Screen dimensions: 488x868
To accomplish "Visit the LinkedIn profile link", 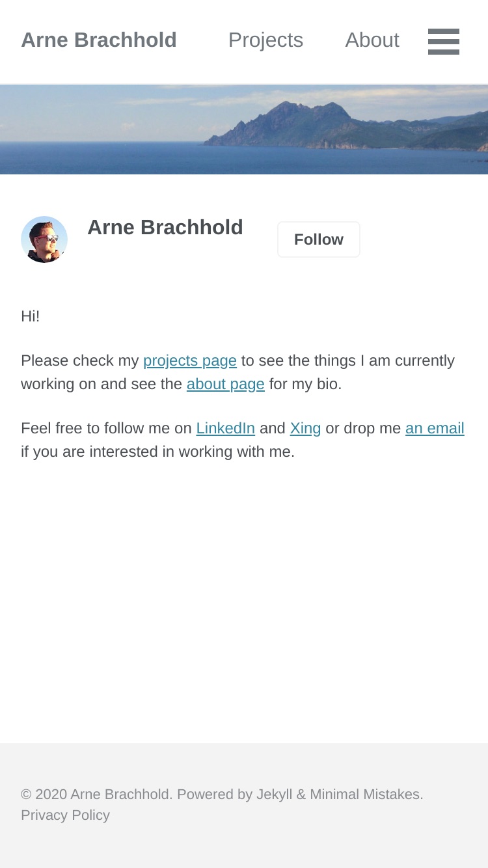I will [x=226, y=428].
